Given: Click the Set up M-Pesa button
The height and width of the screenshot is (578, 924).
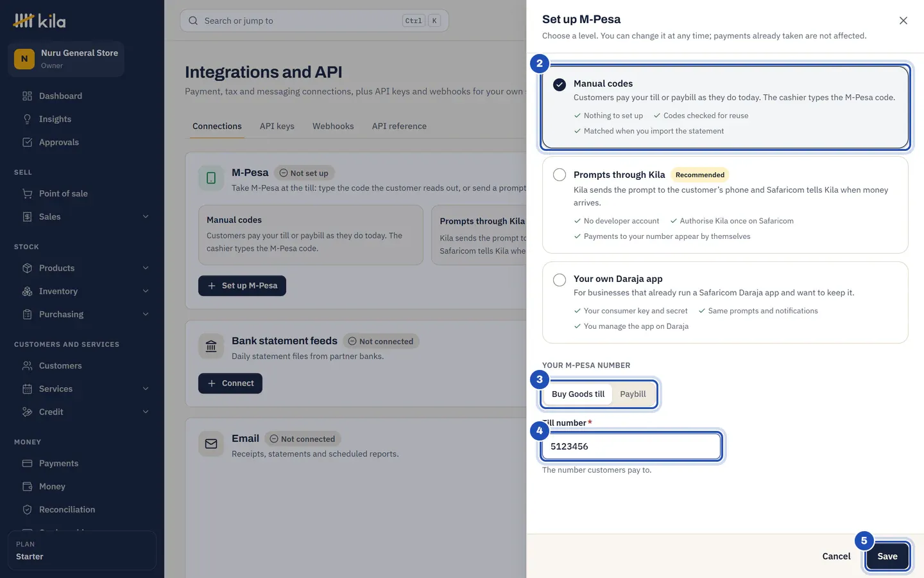Looking at the screenshot, I should tap(242, 286).
